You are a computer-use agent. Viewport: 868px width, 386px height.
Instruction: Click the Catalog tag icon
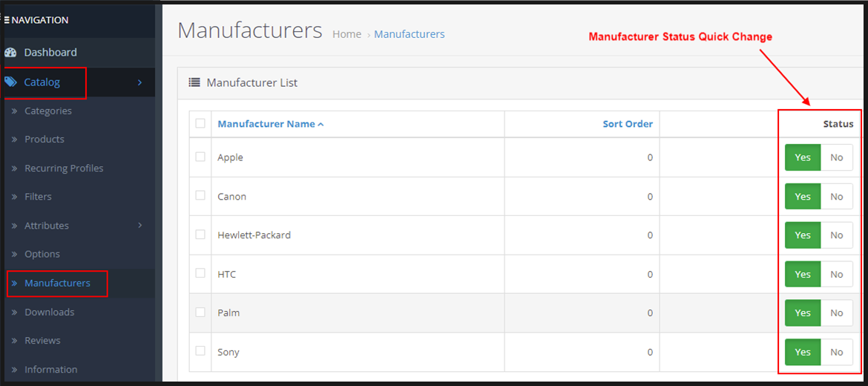[x=10, y=82]
